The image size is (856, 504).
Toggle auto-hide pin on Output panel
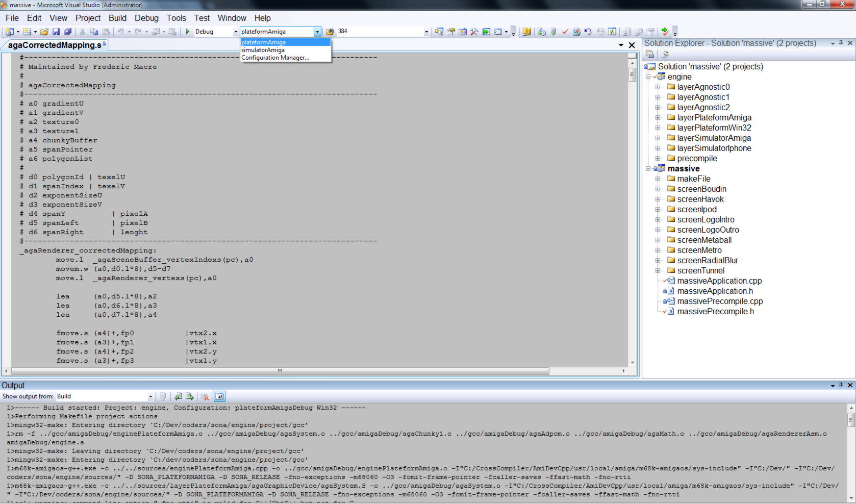click(x=841, y=385)
